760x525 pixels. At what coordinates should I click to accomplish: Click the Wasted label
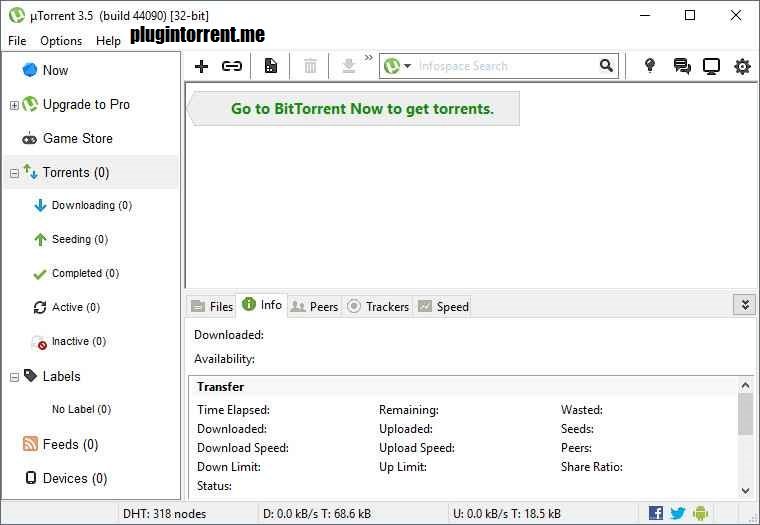(x=582, y=410)
